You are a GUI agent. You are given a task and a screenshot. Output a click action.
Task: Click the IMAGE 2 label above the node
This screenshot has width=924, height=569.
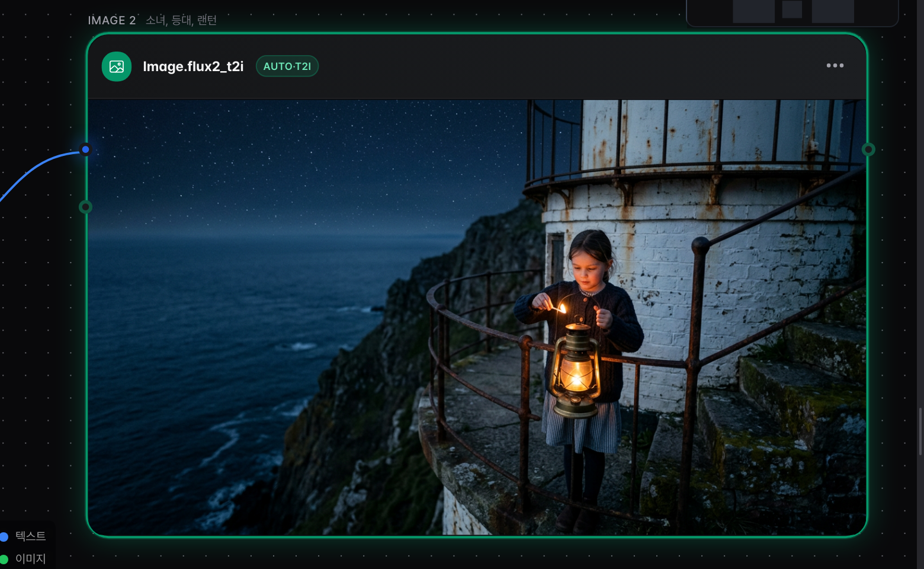click(112, 20)
